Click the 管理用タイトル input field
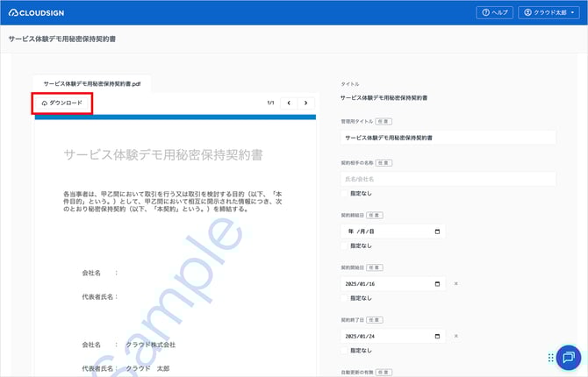The image size is (588, 377). [x=448, y=138]
